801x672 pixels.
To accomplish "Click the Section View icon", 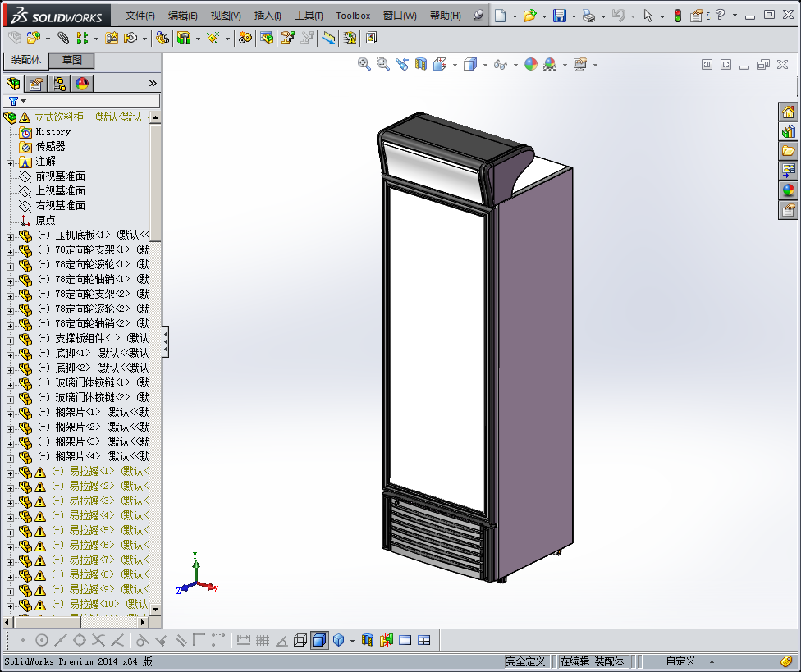I will click(x=421, y=64).
